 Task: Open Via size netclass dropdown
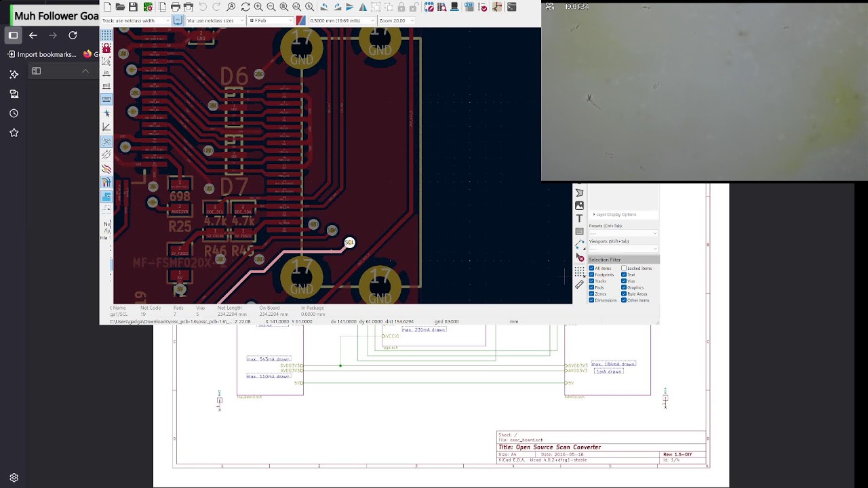215,20
